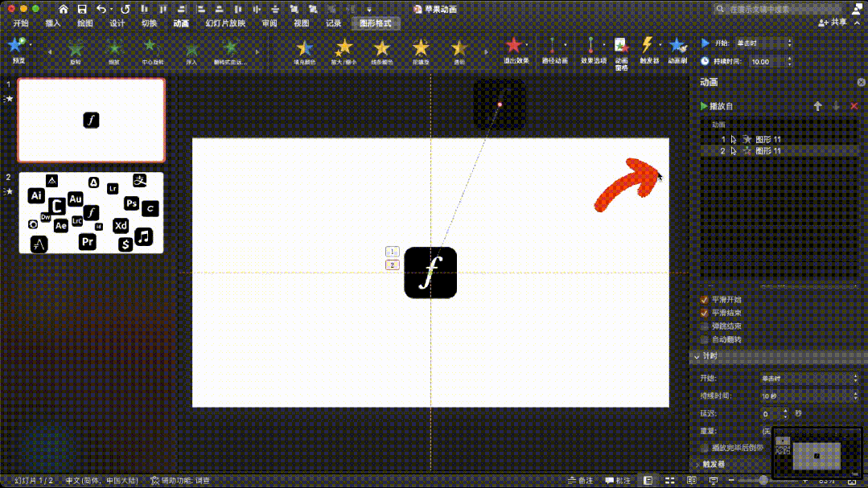
Task: Switch to normal view icon
Action: click(648, 480)
